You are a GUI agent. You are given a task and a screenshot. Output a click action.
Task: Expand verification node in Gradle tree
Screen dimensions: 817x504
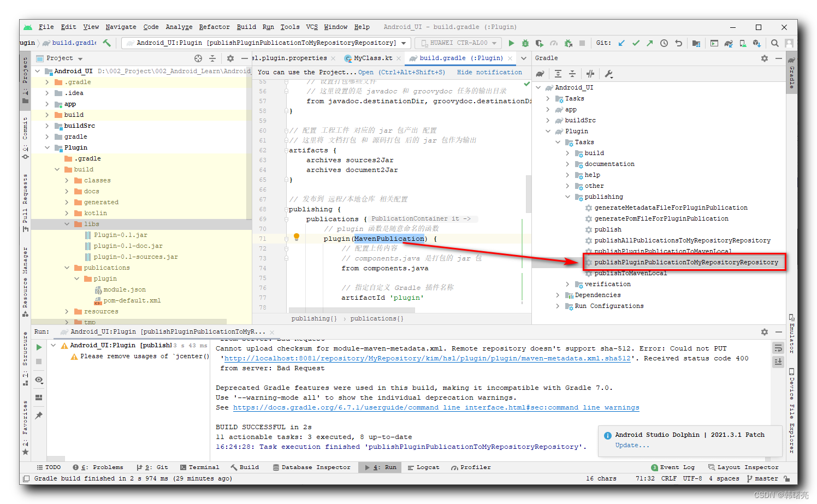(567, 284)
